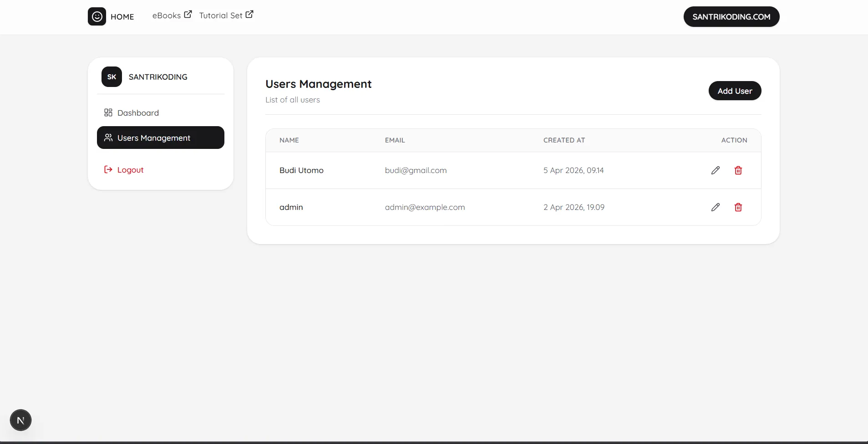Image resolution: width=868 pixels, height=444 pixels.
Task: Click the smiley face logo icon
Action: tap(97, 16)
